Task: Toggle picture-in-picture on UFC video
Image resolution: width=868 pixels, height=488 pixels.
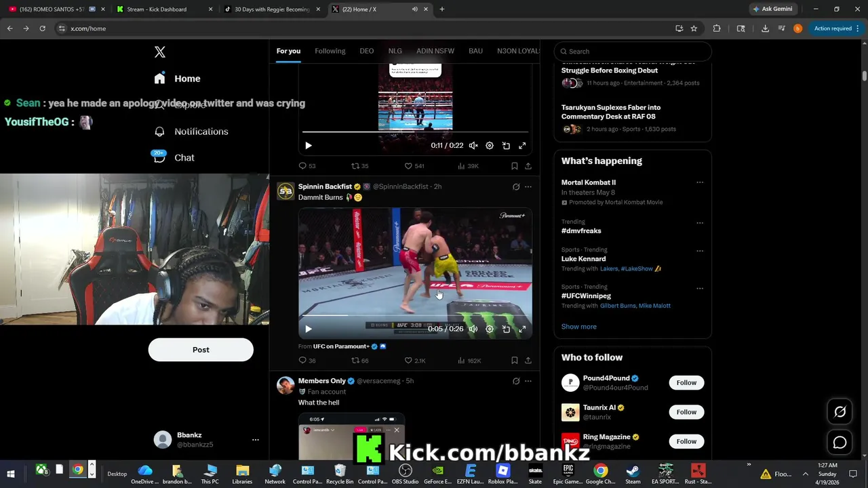Action: point(506,329)
